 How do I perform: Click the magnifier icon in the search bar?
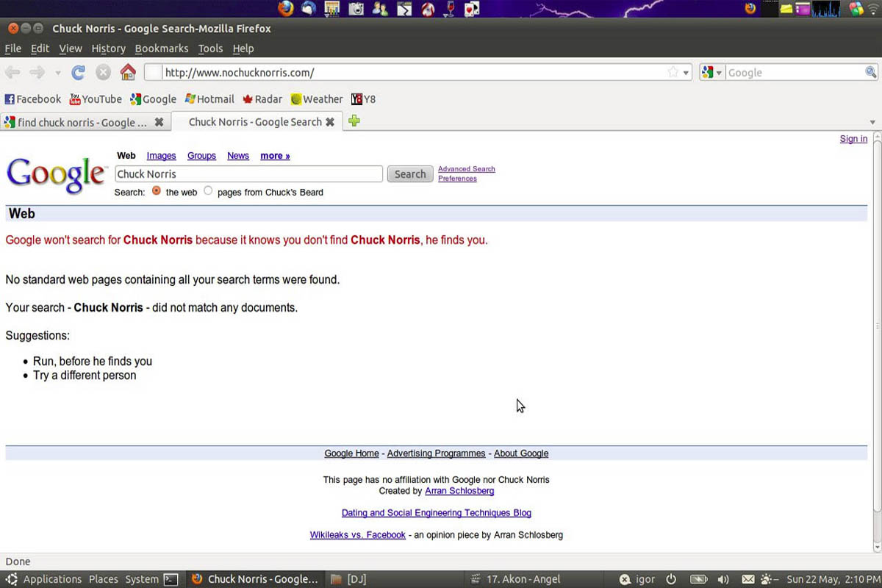pyautogui.click(x=870, y=72)
